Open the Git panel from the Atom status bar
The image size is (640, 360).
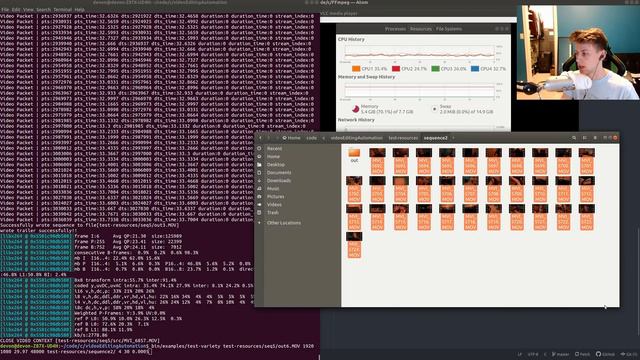(629, 354)
